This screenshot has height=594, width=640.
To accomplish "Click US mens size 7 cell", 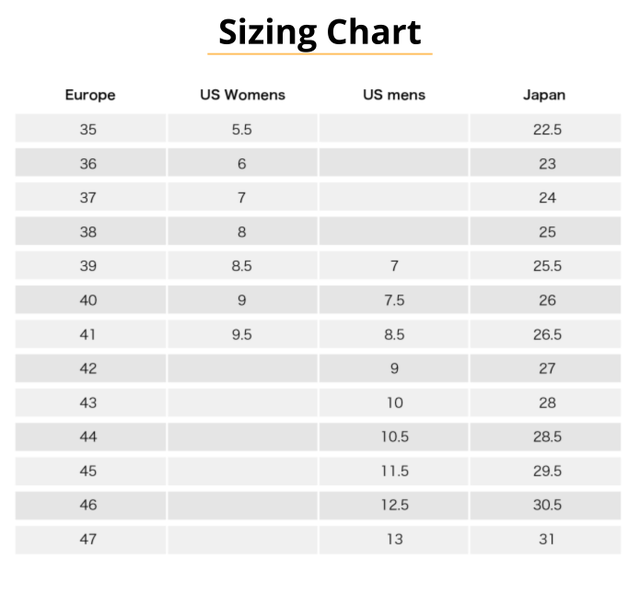I will coord(394,266).
